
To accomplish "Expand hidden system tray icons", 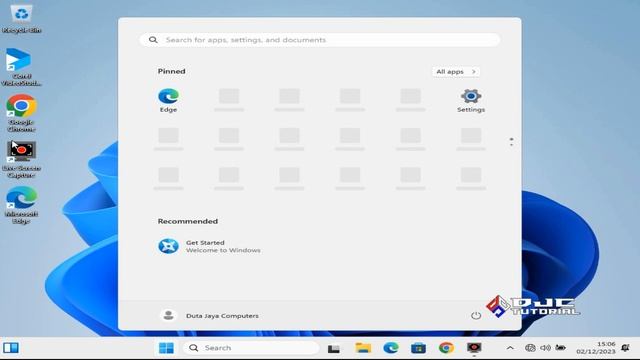I will (510, 348).
